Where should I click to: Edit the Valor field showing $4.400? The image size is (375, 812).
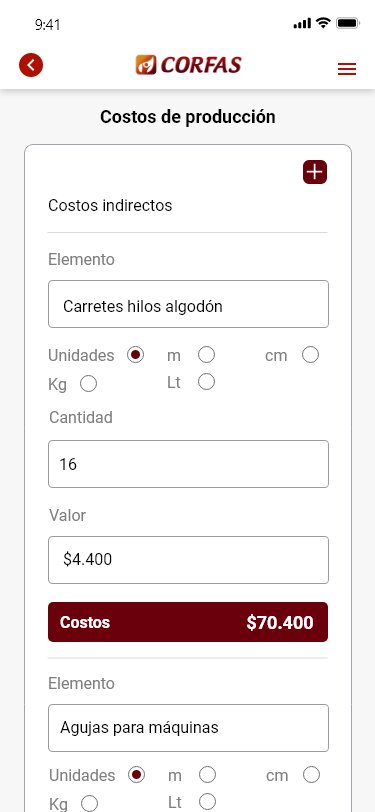click(189, 560)
